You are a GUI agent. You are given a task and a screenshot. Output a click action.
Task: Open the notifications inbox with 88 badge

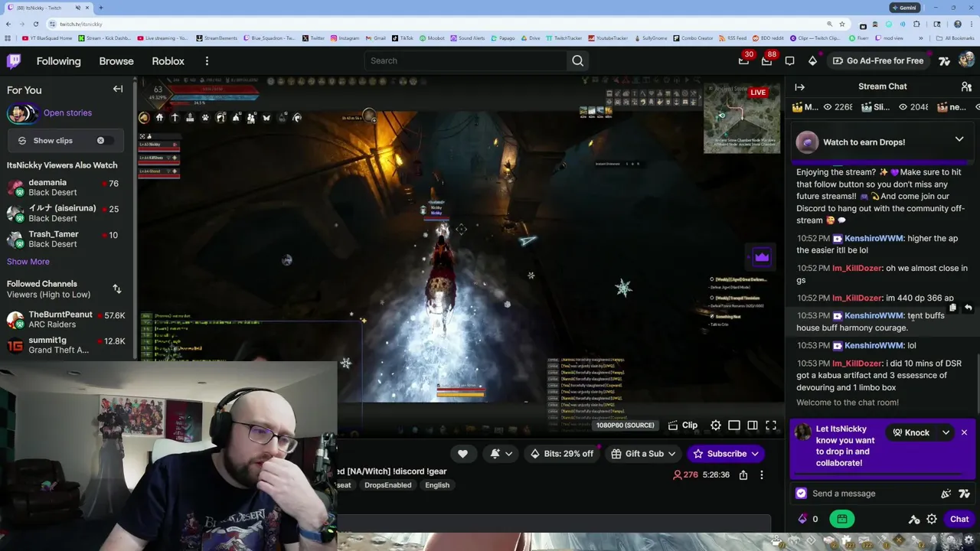point(767,60)
